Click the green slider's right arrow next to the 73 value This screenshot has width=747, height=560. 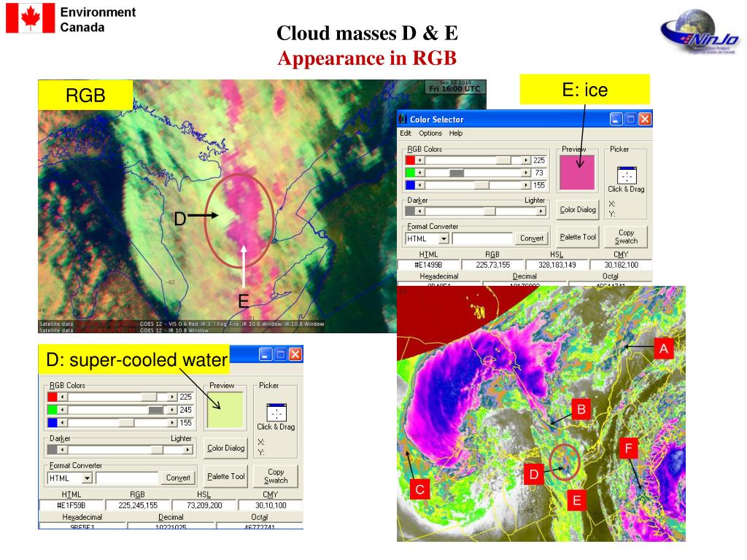pyautogui.click(x=526, y=173)
